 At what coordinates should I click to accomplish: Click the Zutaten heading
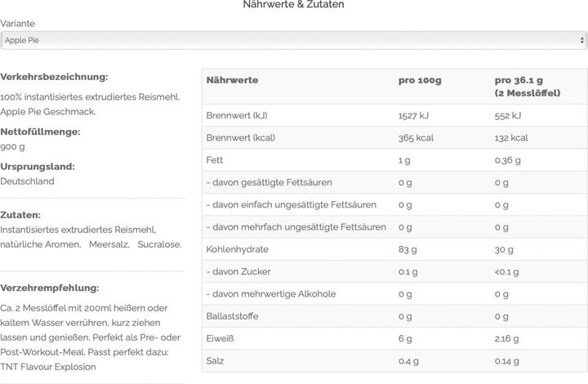pos(20,215)
